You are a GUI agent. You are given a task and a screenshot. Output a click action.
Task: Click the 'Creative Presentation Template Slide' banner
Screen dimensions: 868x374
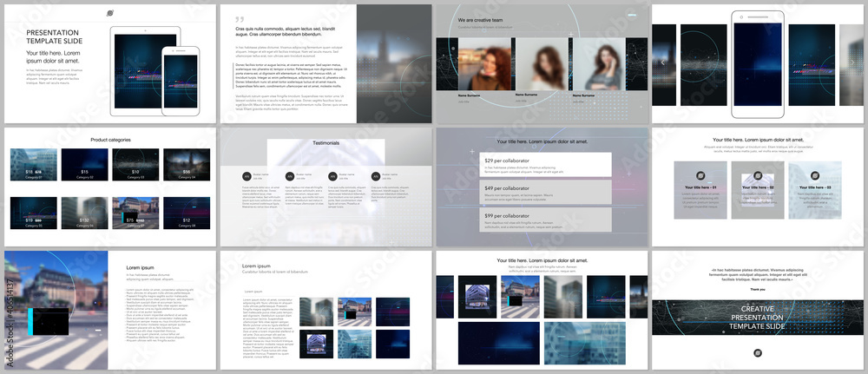[758, 318]
